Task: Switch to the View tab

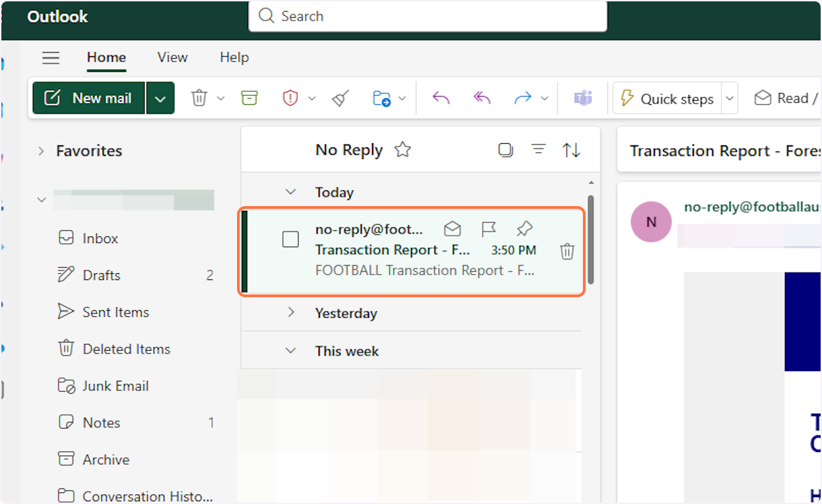Action: pos(172,58)
